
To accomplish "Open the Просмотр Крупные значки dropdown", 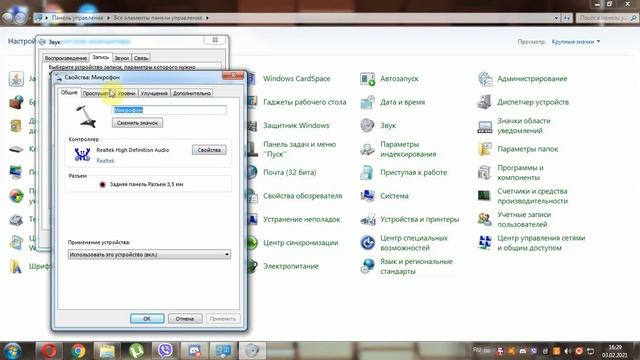I will click(x=576, y=42).
